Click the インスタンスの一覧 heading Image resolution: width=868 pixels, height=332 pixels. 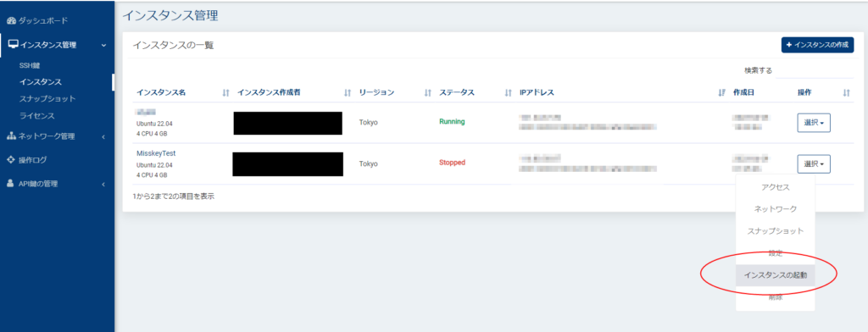pyautogui.click(x=173, y=46)
